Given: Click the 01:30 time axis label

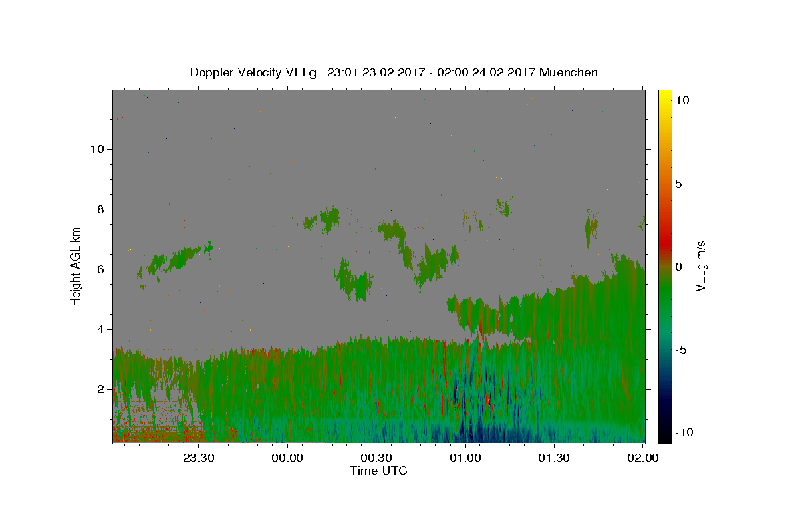Looking at the screenshot, I should coord(554,458).
